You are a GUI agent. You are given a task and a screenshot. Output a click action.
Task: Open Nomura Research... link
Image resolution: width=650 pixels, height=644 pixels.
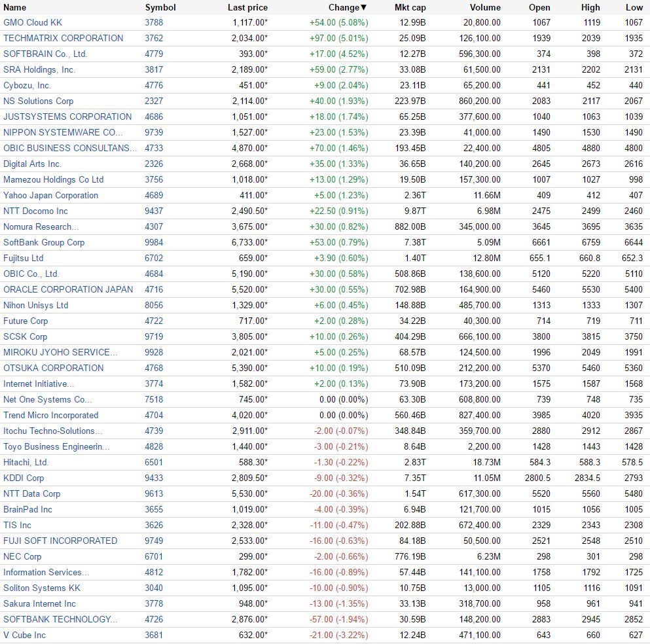point(41,227)
